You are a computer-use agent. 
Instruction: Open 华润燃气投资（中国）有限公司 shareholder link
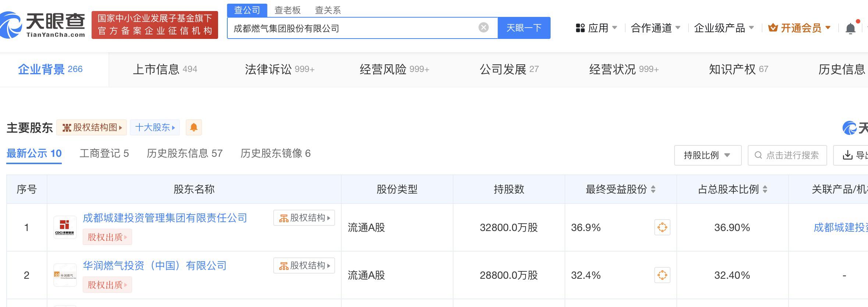click(x=154, y=266)
